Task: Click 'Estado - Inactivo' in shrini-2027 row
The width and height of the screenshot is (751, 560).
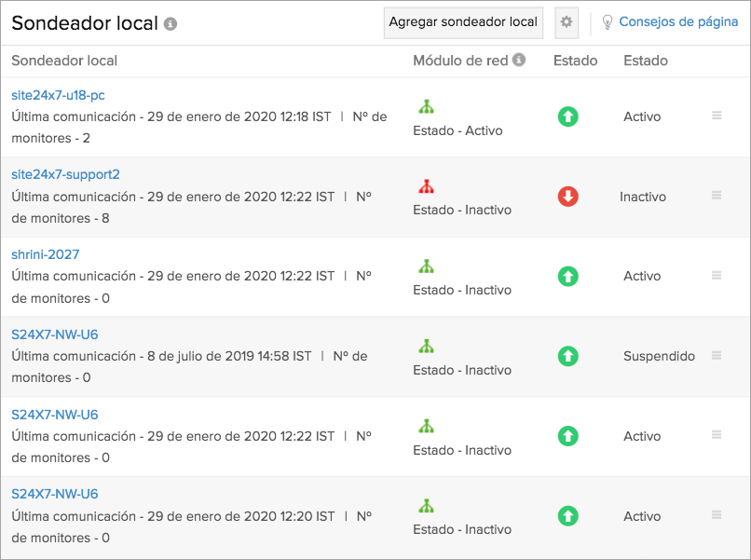Action: coord(462,290)
